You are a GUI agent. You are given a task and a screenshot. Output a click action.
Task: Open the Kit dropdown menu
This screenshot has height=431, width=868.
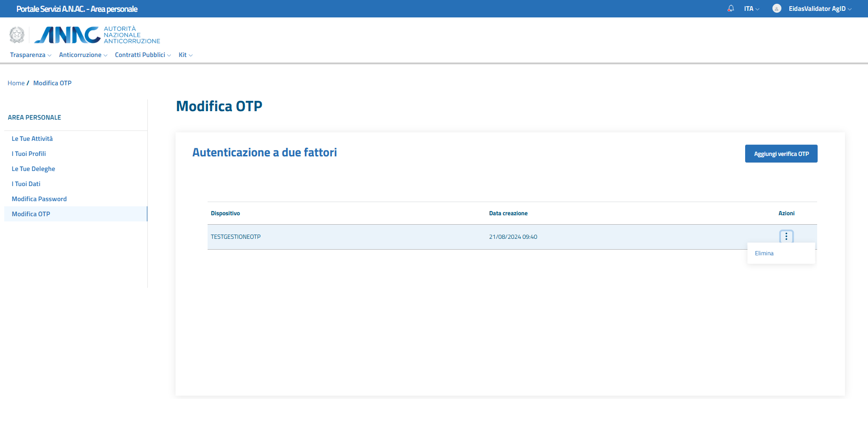pos(185,55)
